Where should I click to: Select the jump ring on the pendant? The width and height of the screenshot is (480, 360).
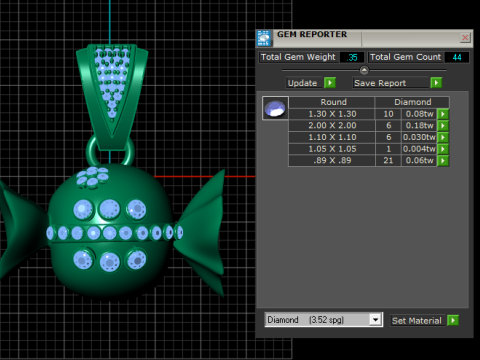pyautogui.click(x=91, y=152)
